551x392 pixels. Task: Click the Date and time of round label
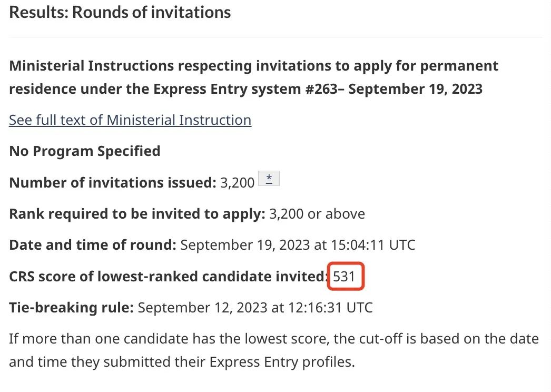93,245
